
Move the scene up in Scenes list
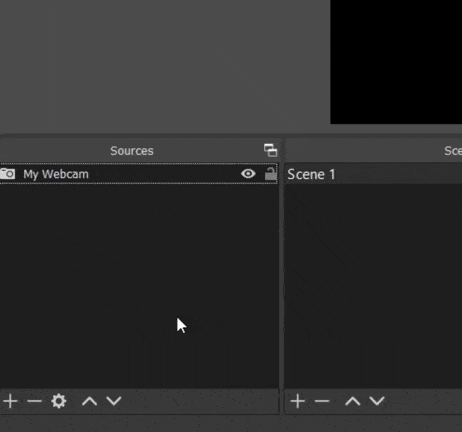pyautogui.click(x=353, y=401)
